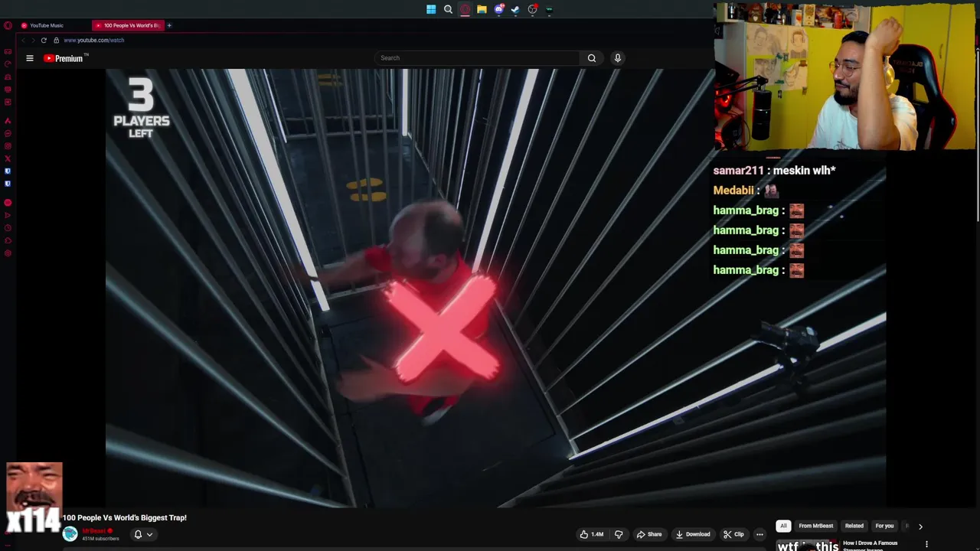980x551 pixels.
Task: Share the video
Action: (649, 534)
